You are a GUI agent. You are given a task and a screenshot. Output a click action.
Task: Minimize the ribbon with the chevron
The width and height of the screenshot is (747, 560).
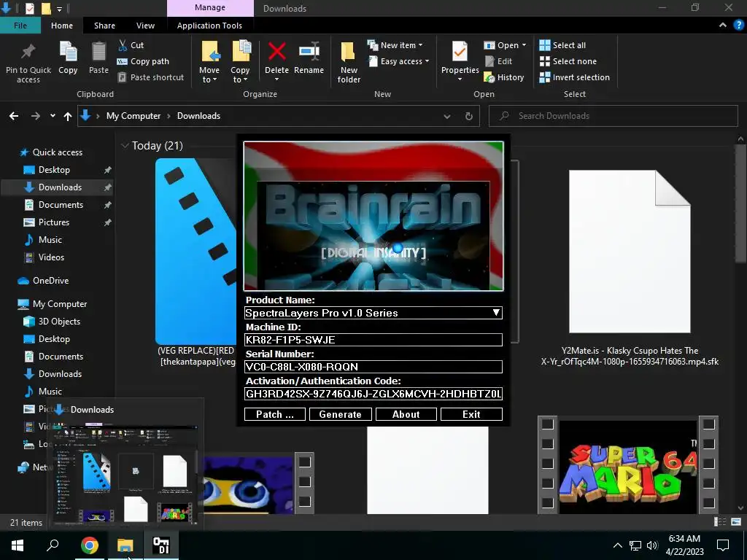pos(723,26)
